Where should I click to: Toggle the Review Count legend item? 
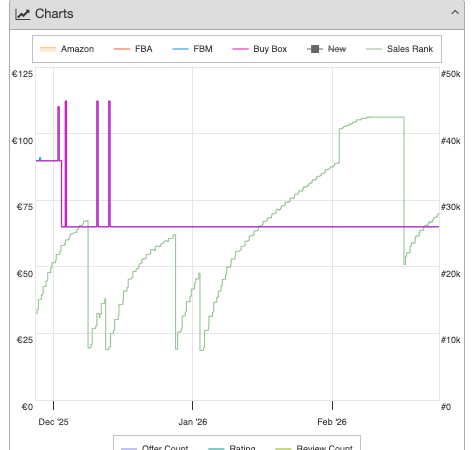coord(314,447)
